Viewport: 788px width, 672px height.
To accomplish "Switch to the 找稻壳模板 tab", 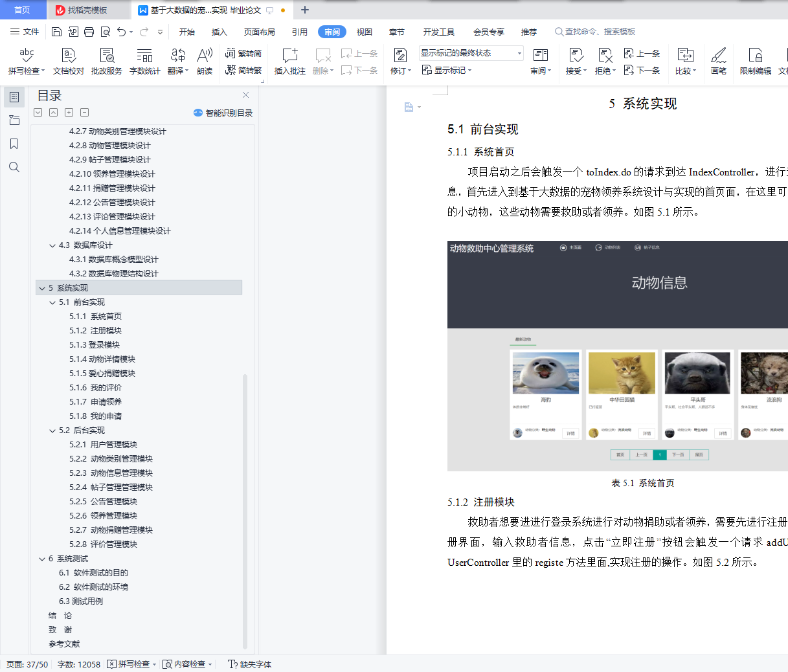I will [87, 10].
